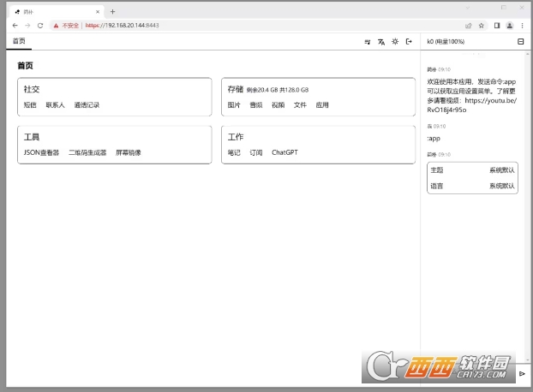
Task: Click the 工具 card heading
Action: click(x=32, y=137)
